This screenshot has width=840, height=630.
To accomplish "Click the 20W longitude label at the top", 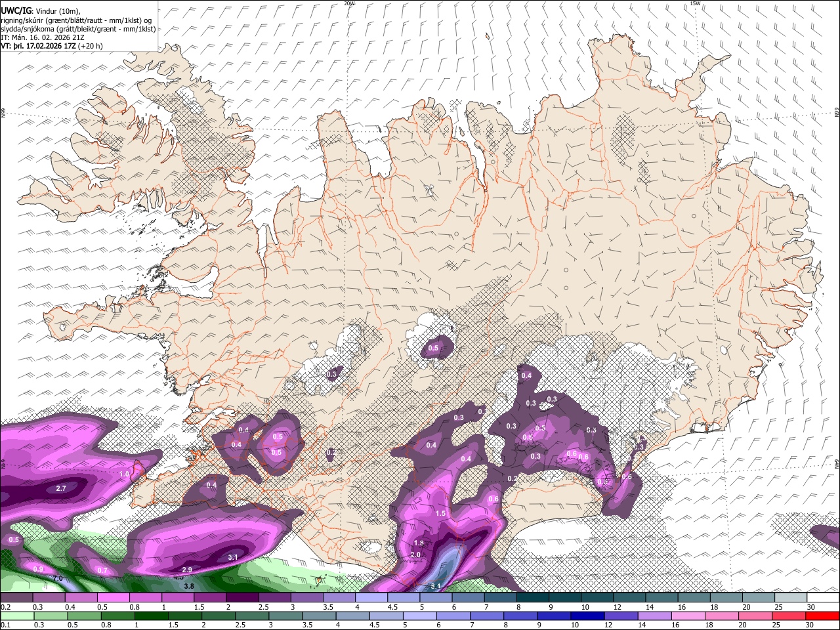I will (x=349, y=3).
